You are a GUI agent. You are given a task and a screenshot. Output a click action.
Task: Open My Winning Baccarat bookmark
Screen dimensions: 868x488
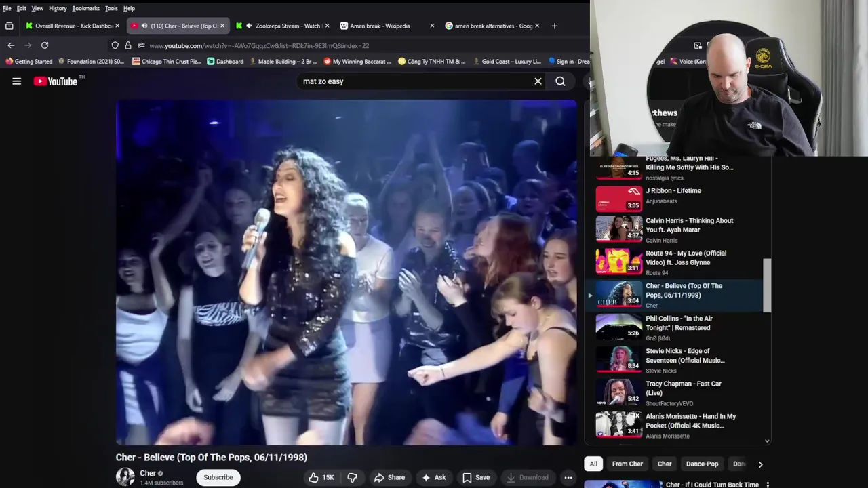[x=357, y=62]
